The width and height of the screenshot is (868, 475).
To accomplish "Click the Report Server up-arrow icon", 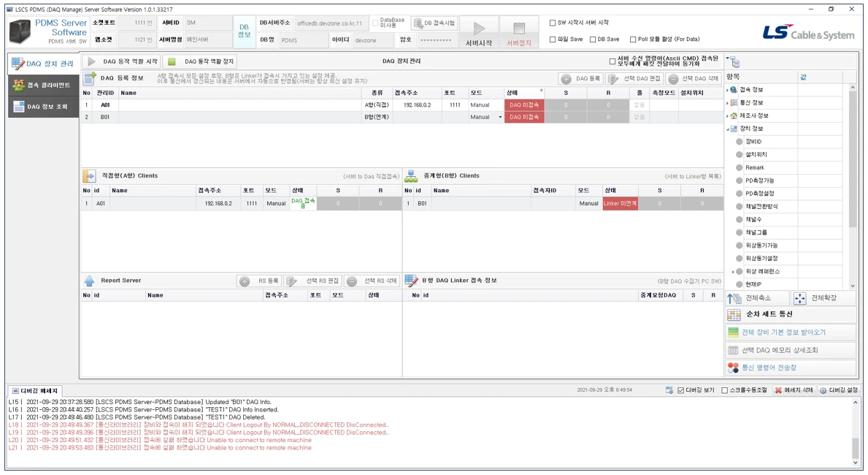I will tap(89, 281).
